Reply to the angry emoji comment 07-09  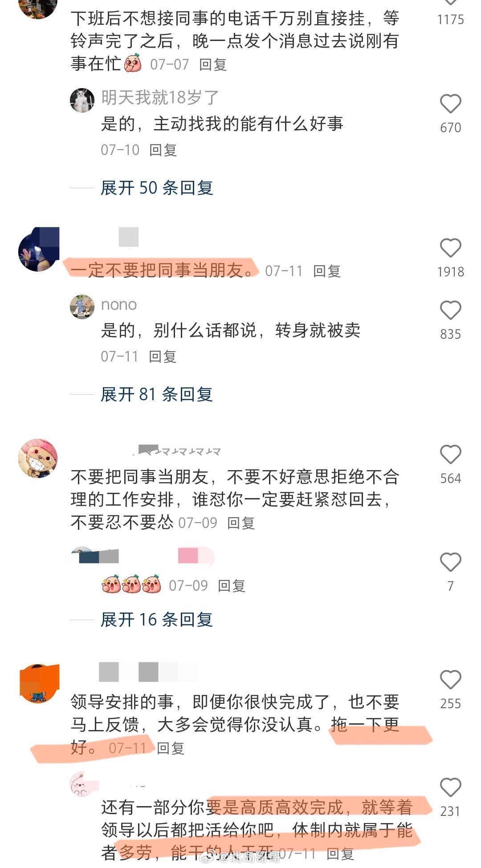point(232,586)
